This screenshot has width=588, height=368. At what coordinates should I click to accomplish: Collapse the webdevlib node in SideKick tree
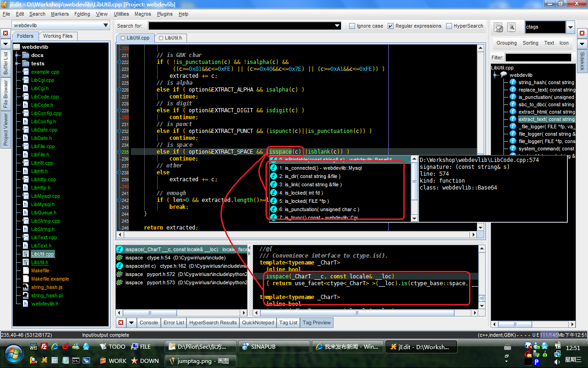point(495,75)
